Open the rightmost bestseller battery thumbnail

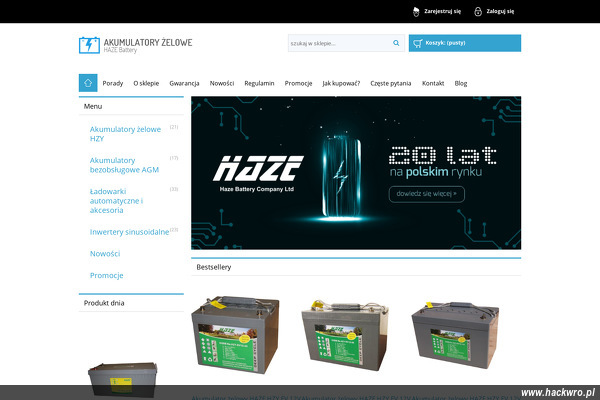(455, 335)
